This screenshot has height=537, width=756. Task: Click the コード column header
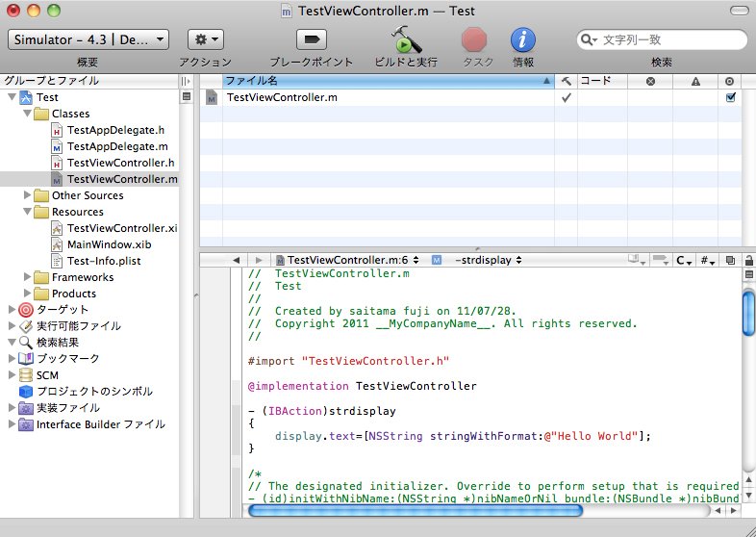coord(602,81)
